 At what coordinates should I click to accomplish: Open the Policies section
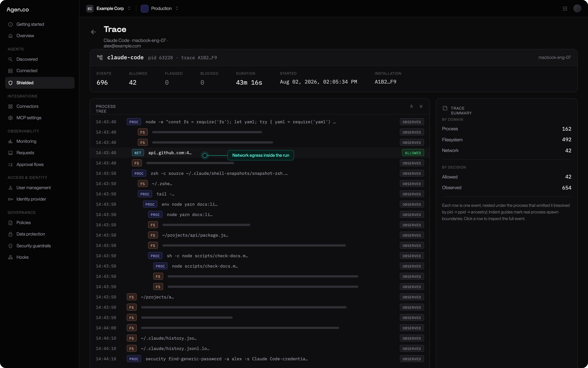coord(24,223)
